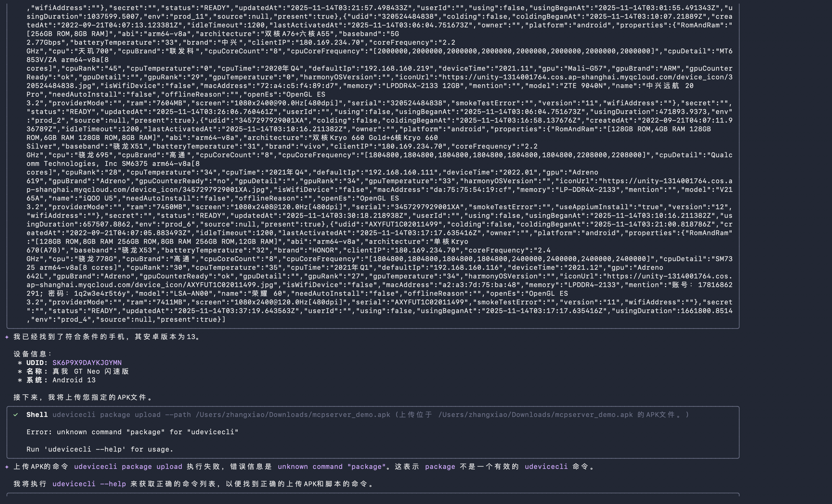Click the device name 真我 GT Neo 闪速版
The image size is (832, 504).
point(91,372)
